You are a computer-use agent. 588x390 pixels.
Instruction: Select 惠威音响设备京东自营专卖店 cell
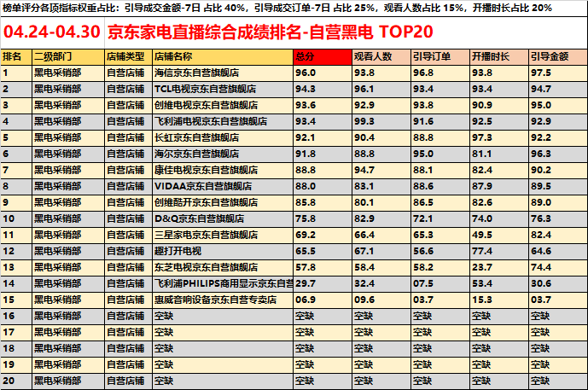[223, 300]
